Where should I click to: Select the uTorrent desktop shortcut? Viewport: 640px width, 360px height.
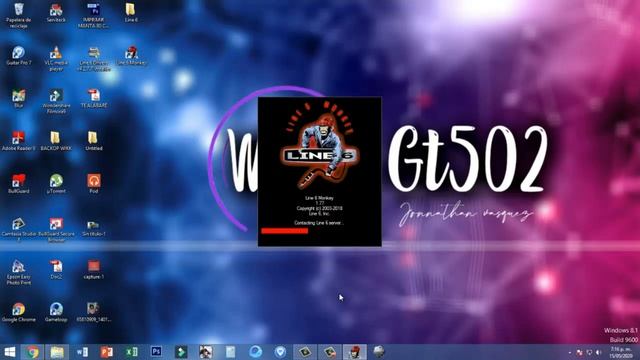click(x=56, y=183)
